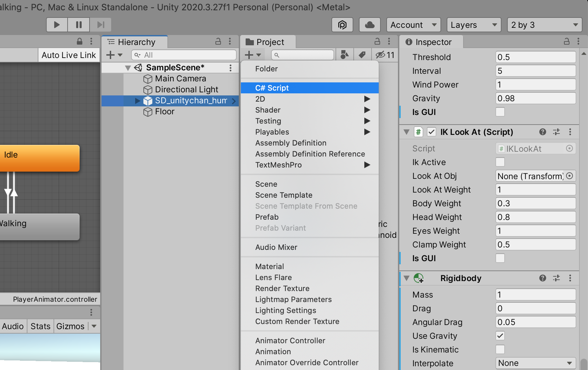This screenshot has height=370, width=588.
Task: Lock the Inspector panel
Action: tap(566, 42)
